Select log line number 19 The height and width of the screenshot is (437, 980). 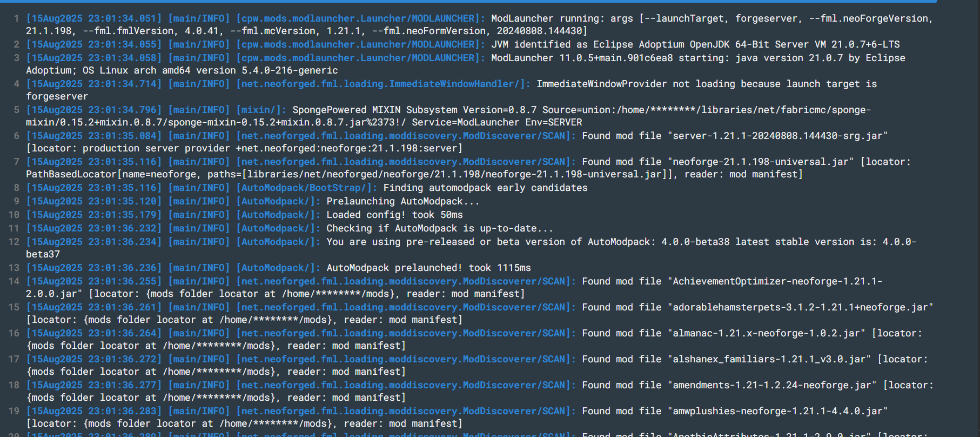14,411
